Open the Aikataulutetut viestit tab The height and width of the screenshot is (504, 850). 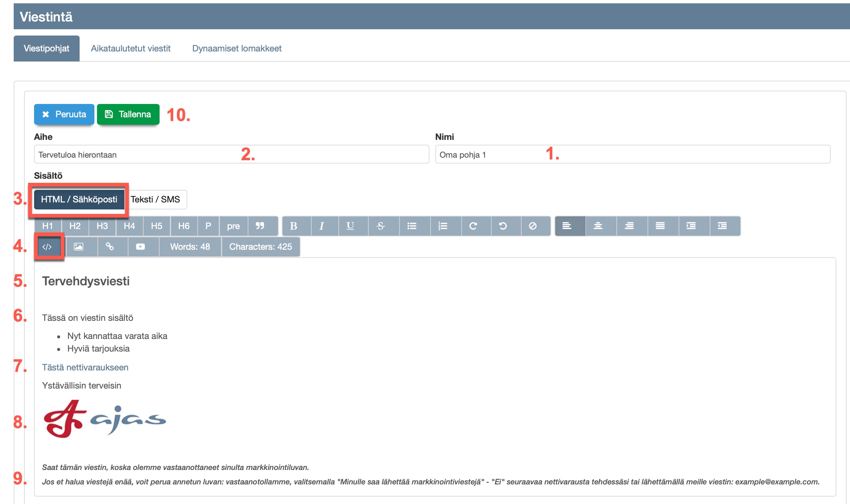[131, 48]
